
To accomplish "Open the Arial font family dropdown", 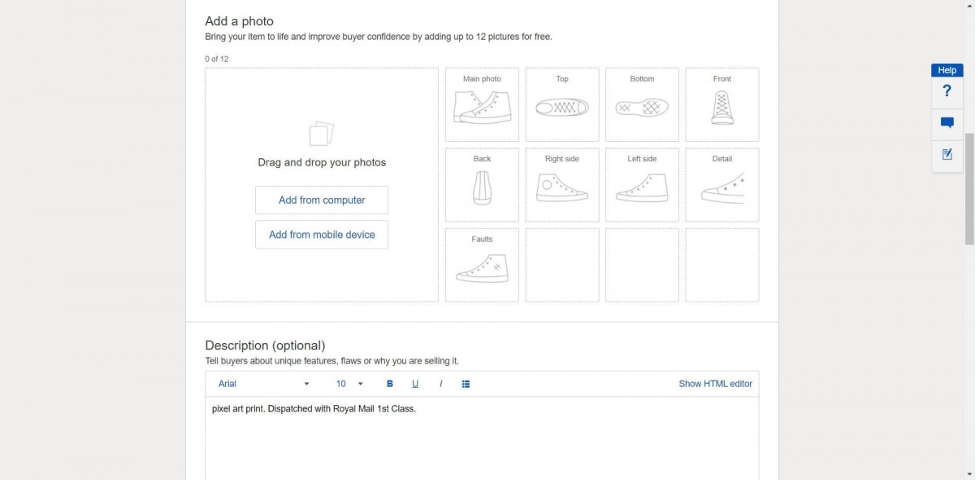I will point(264,384).
